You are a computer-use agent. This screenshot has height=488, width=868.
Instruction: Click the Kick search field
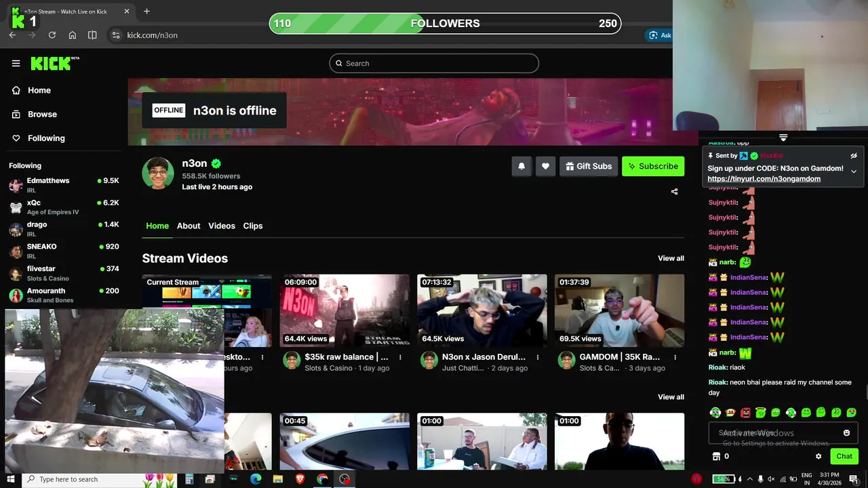coord(434,63)
